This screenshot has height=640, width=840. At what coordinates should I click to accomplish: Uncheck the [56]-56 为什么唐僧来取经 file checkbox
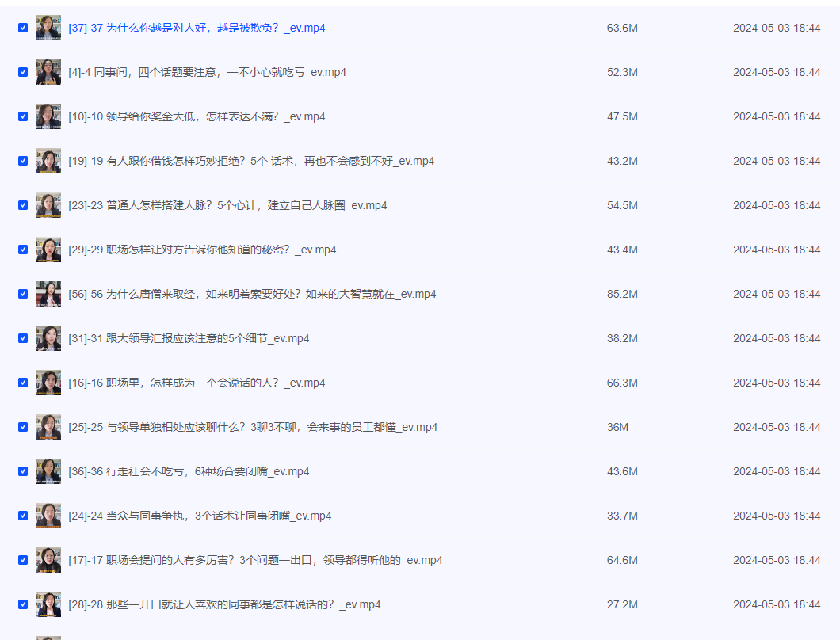[x=23, y=294]
